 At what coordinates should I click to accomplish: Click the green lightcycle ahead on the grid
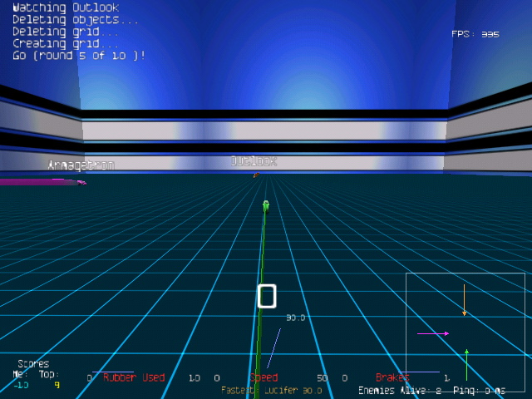(266, 204)
